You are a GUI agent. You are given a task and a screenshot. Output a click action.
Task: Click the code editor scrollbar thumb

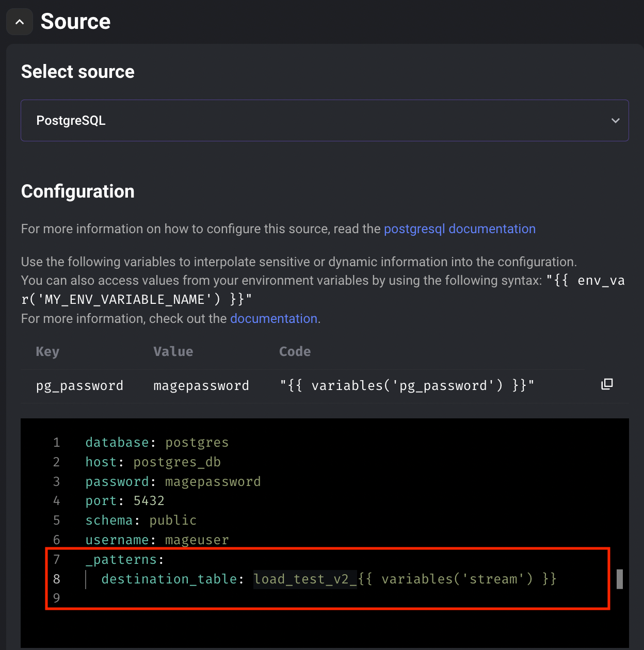[620, 579]
